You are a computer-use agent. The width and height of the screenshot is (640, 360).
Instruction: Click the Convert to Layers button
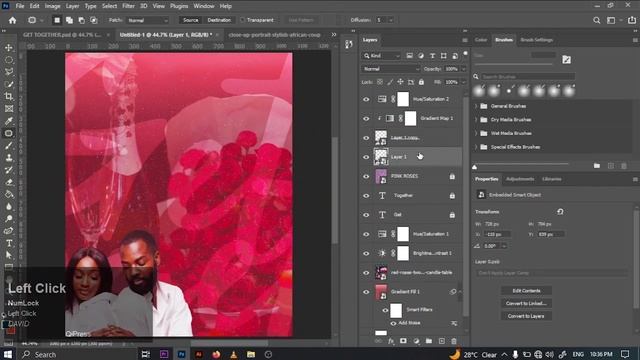(526, 316)
